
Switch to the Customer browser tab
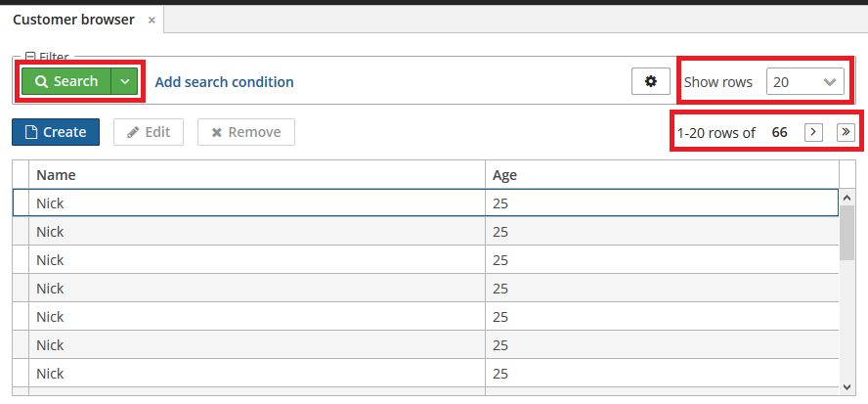click(73, 20)
